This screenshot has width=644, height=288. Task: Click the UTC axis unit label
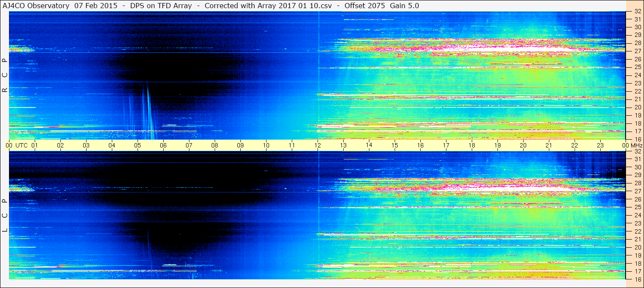point(21,145)
